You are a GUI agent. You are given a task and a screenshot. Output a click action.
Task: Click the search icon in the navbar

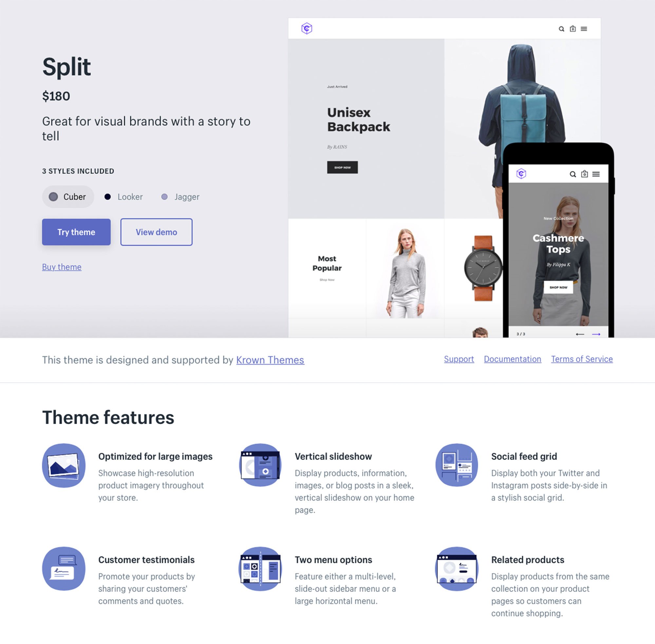[x=561, y=28]
